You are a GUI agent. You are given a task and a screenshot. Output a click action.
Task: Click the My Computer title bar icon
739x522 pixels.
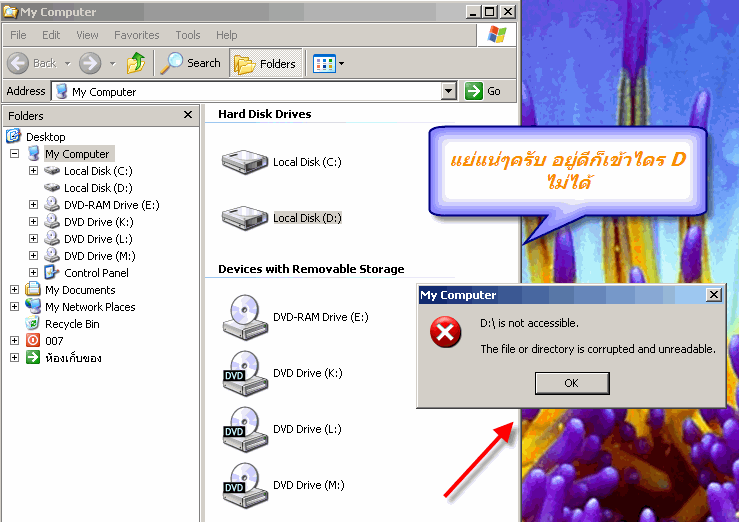point(10,11)
